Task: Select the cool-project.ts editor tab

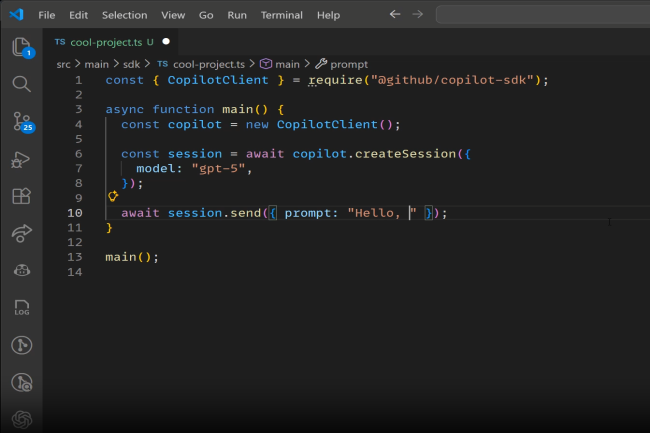Action: tap(104, 42)
